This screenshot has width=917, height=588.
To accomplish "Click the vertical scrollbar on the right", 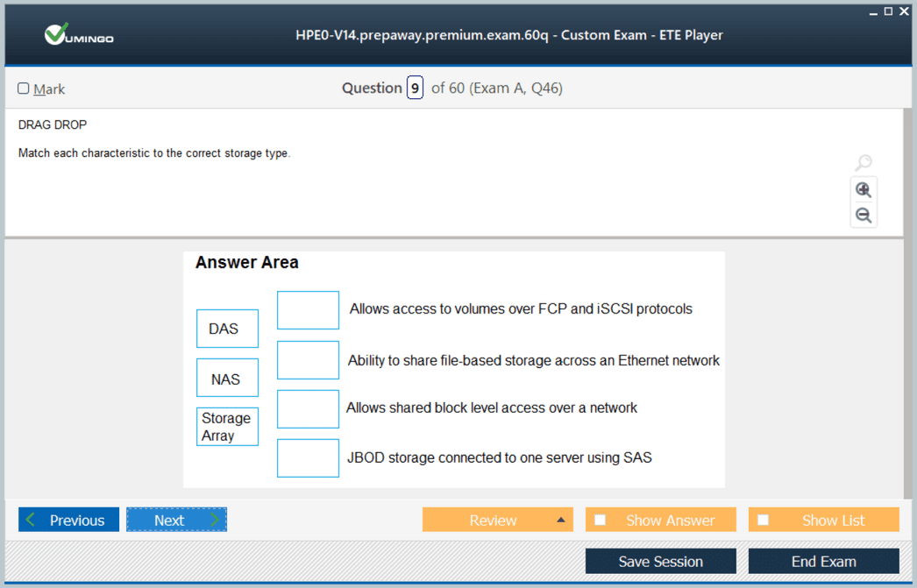I will tap(907, 304).
